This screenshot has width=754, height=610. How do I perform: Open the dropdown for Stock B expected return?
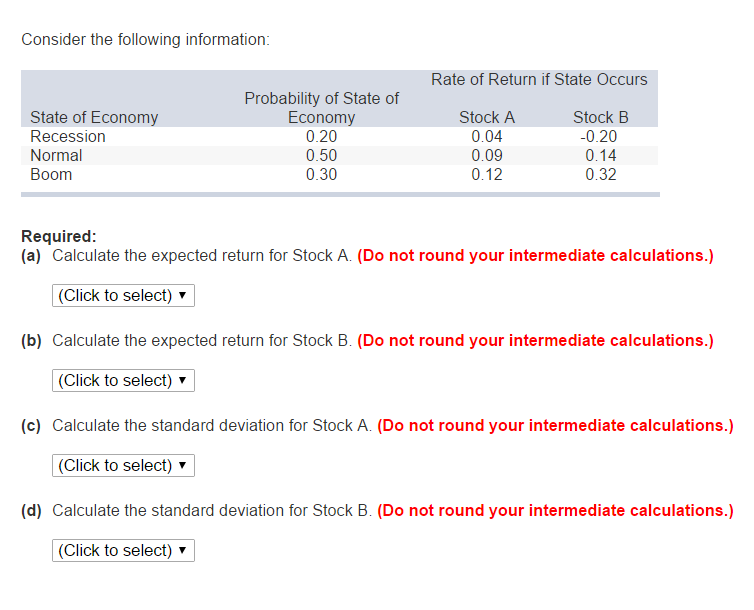point(123,380)
